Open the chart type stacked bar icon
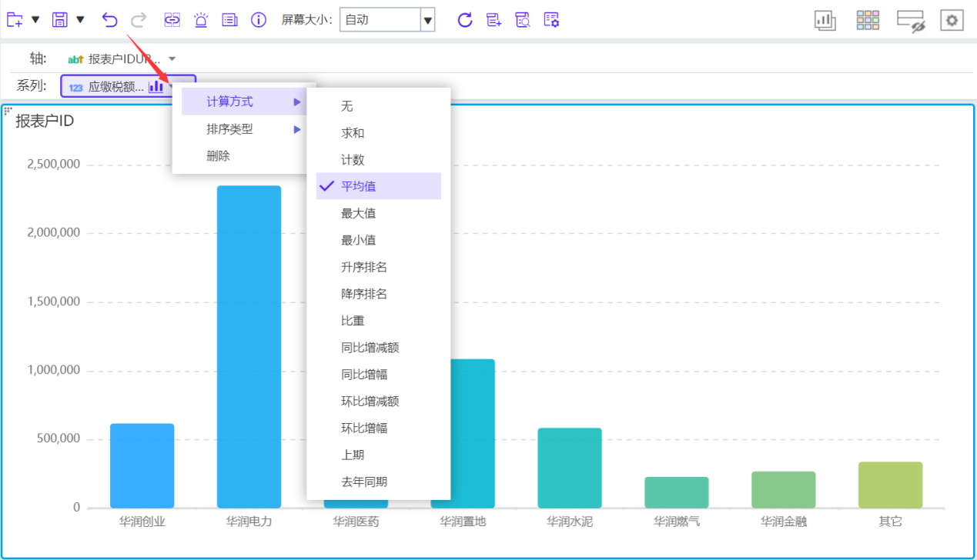977x560 pixels. [825, 21]
